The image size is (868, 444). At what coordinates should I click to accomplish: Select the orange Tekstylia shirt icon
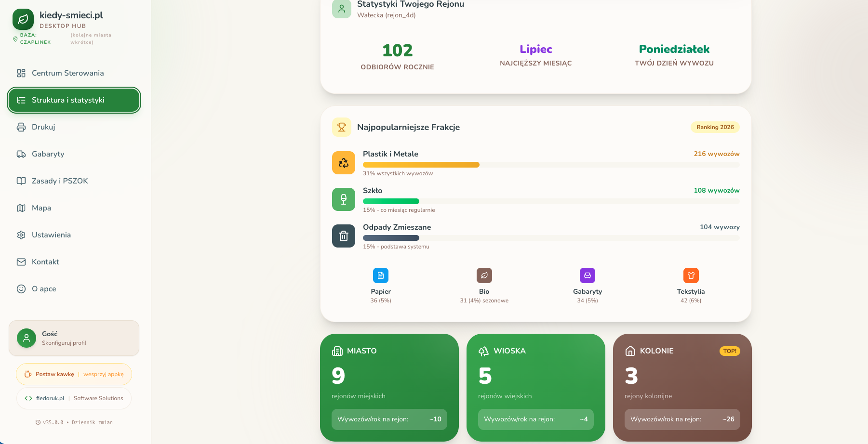click(x=691, y=275)
